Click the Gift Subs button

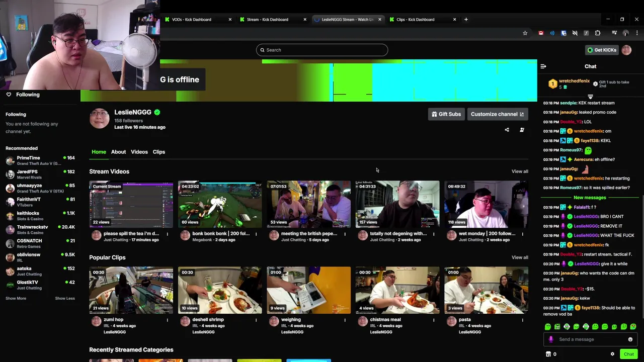coord(446,114)
